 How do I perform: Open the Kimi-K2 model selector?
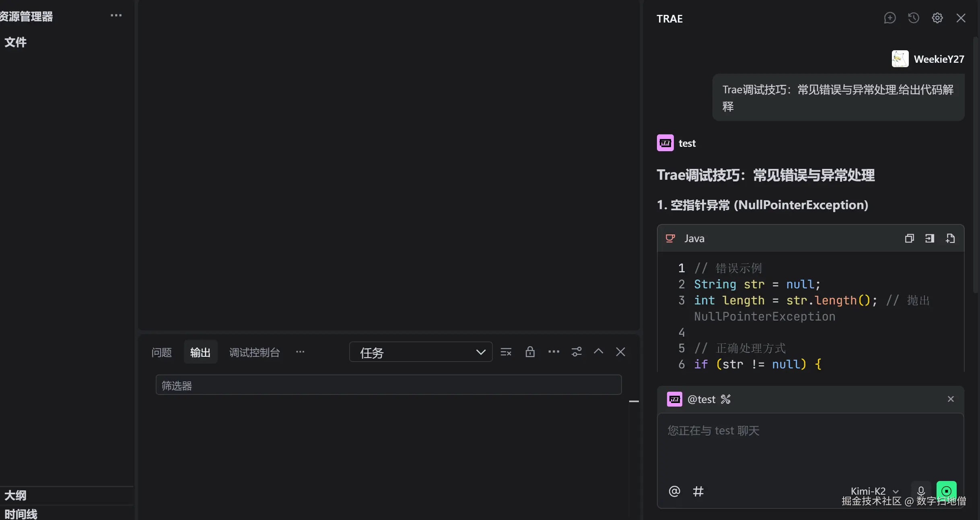pos(873,491)
